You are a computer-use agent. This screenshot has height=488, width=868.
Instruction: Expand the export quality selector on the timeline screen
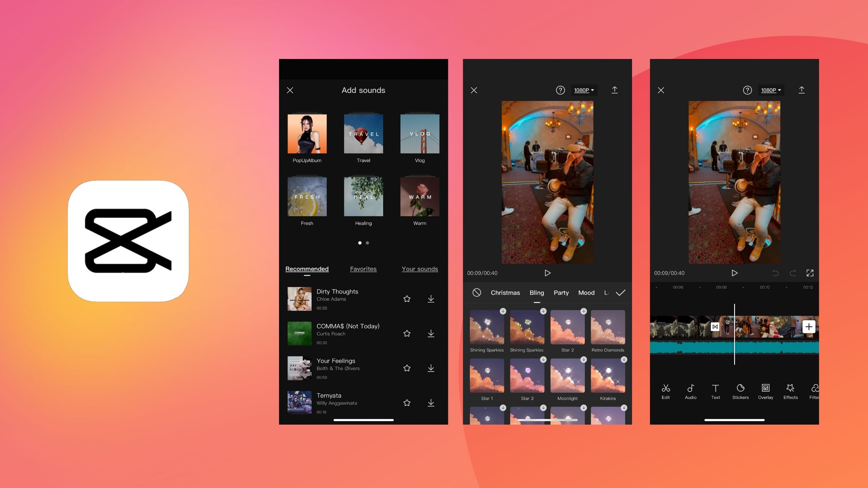(x=771, y=90)
